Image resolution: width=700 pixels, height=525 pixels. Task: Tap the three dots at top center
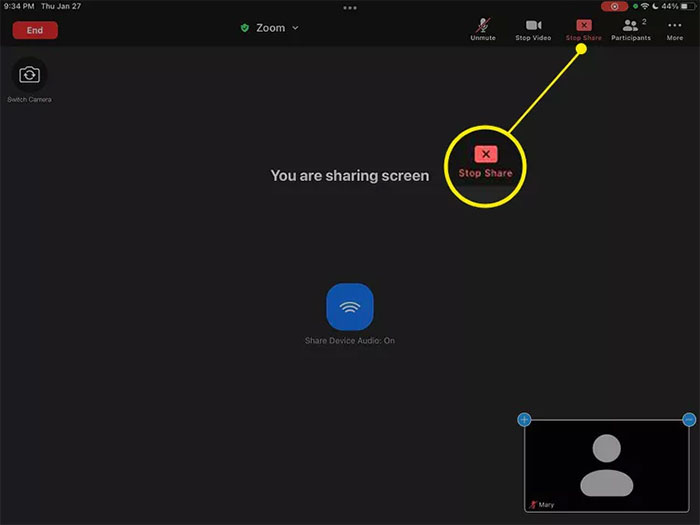pos(349,8)
